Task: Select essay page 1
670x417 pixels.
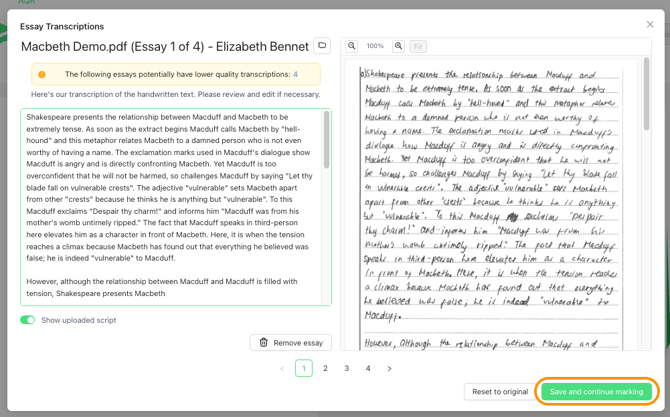Action: [304, 368]
